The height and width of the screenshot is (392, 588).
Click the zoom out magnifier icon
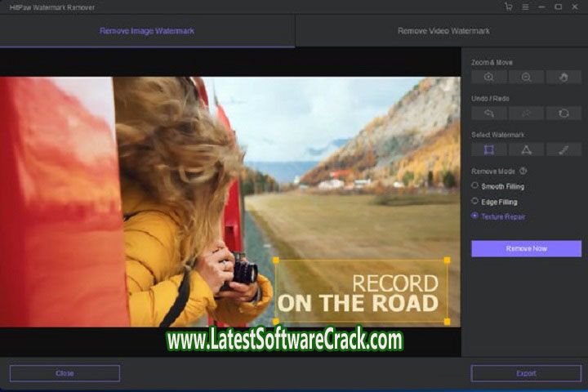[x=526, y=77]
